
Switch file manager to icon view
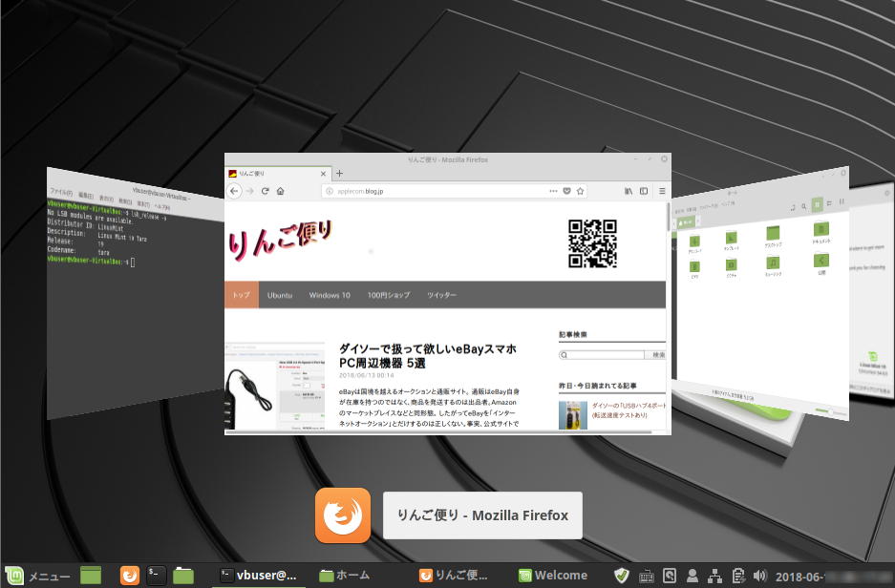point(817,204)
